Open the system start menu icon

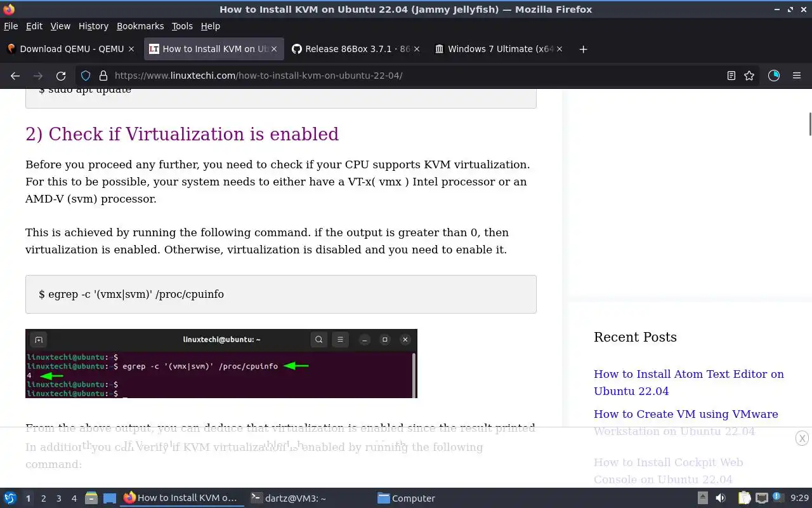point(10,498)
